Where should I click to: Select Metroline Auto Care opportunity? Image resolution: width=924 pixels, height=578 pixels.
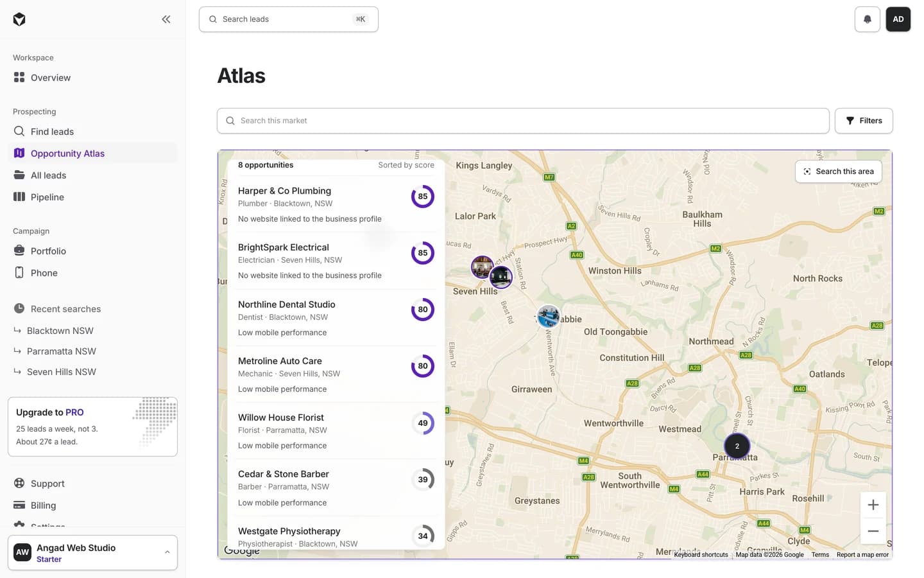pyautogui.click(x=336, y=374)
